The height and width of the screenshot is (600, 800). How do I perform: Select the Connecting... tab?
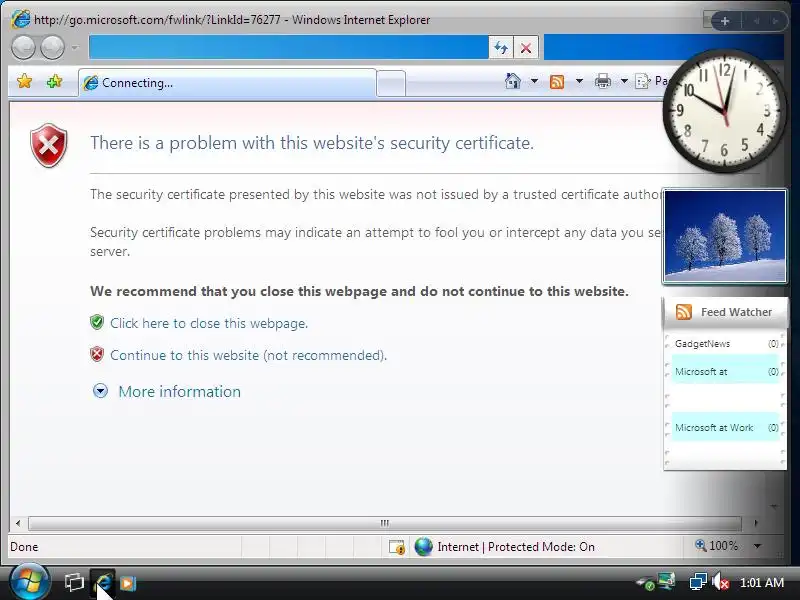click(228, 83)
